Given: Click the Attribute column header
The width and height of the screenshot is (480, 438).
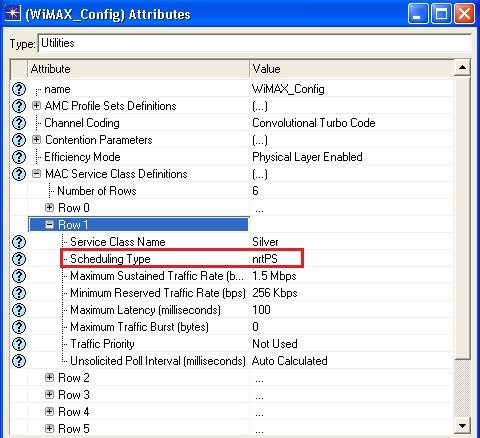Looking at the screenshot, I should pyautogui.click(x=138, y=69).
